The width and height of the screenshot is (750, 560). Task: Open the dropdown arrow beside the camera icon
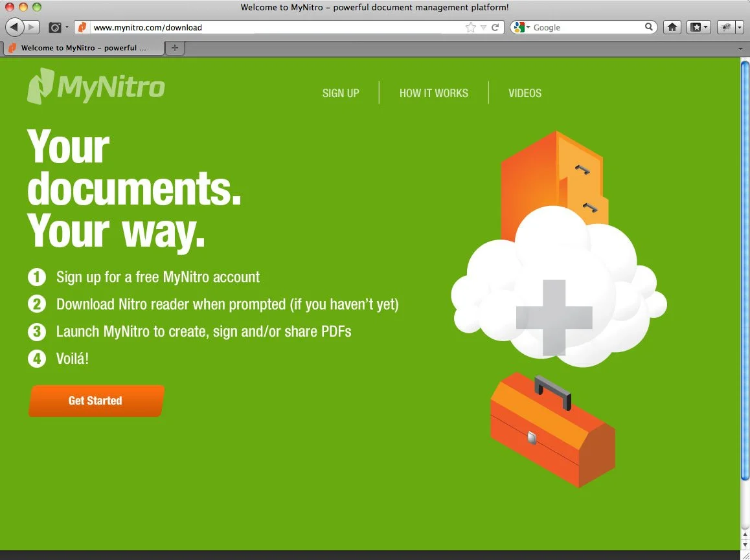point(67,27)
